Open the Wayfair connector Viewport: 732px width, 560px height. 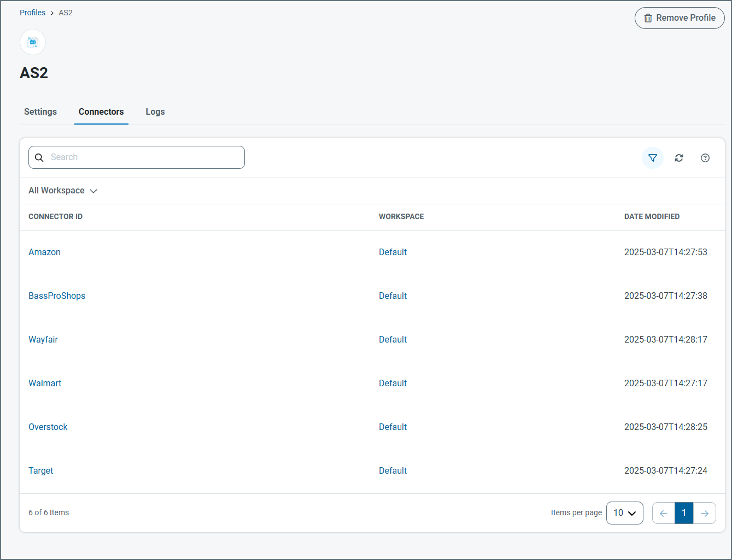click(43, 339)
